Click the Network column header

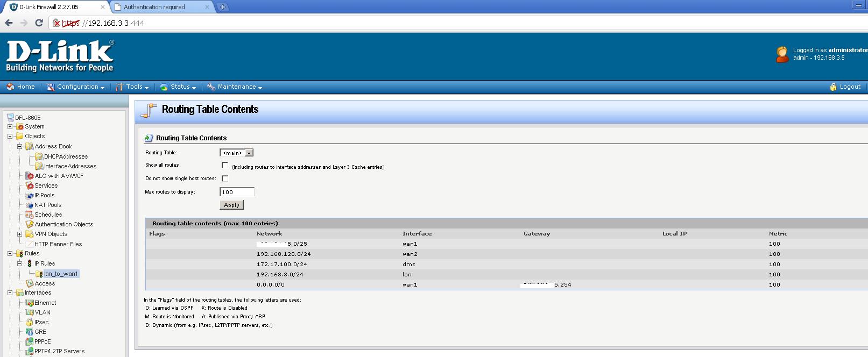point(269,233)
